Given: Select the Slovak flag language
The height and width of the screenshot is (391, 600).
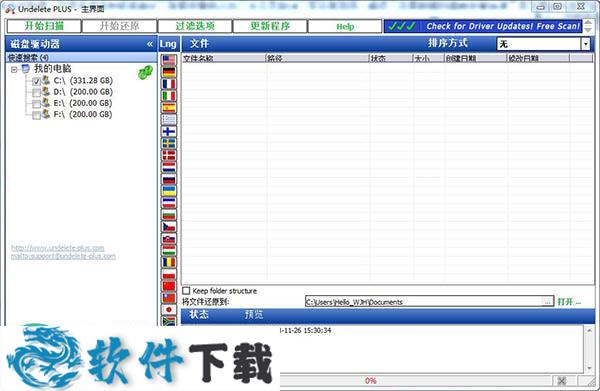Looking at the screenshot, I should [169, 239].
